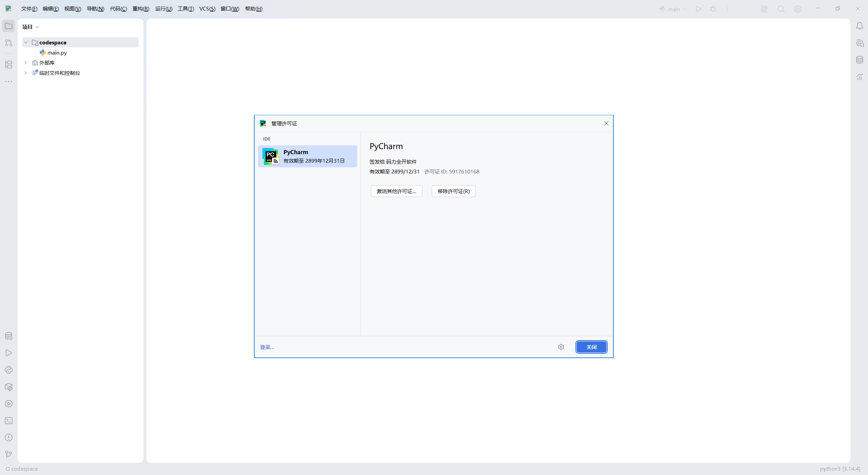Open the SciView chart icon in right sidebar
868x475 pixels.
tap(860, 77)
